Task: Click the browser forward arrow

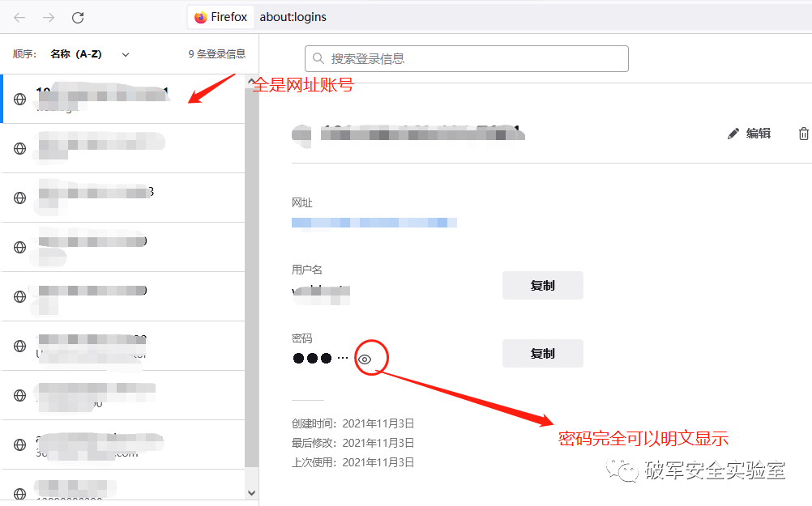Action: point(49,18)
